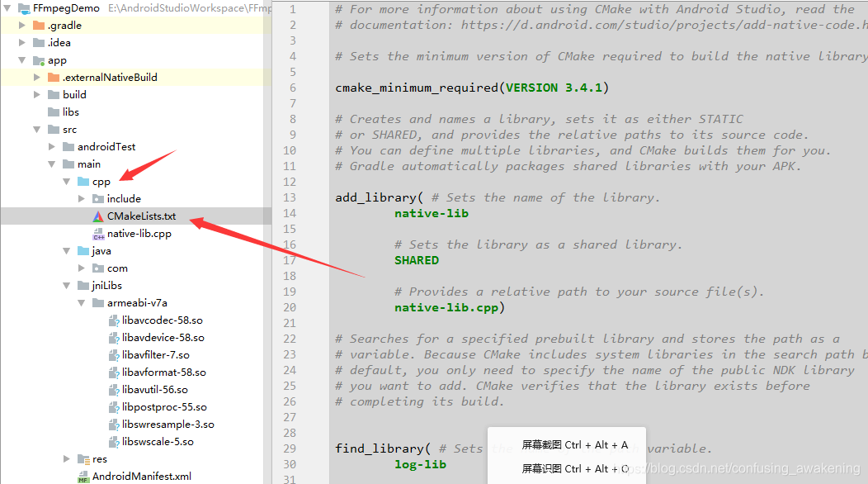Click the green native-lib name on line 14
The width and height of the screenshot is (868, 484).
point(432,213)
